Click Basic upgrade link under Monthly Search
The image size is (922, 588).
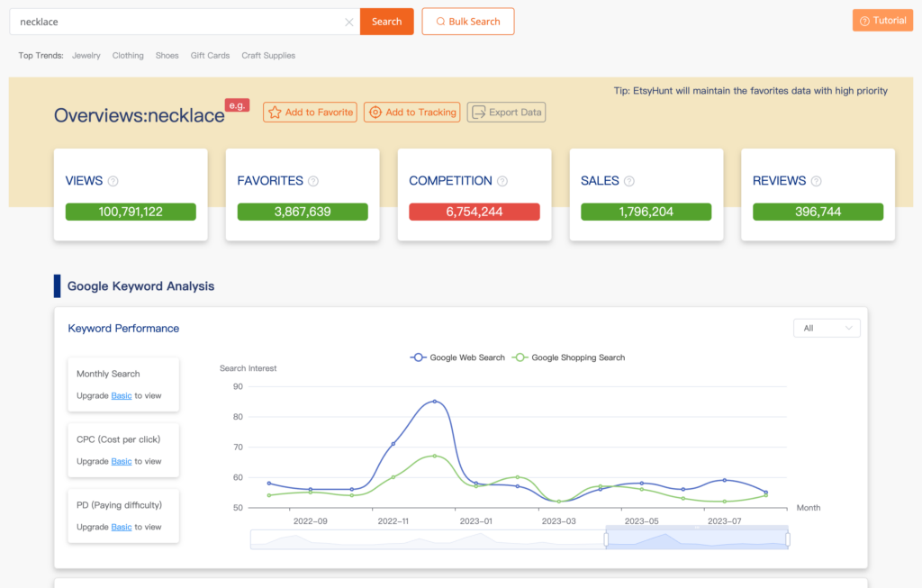(x=122, y=396)
